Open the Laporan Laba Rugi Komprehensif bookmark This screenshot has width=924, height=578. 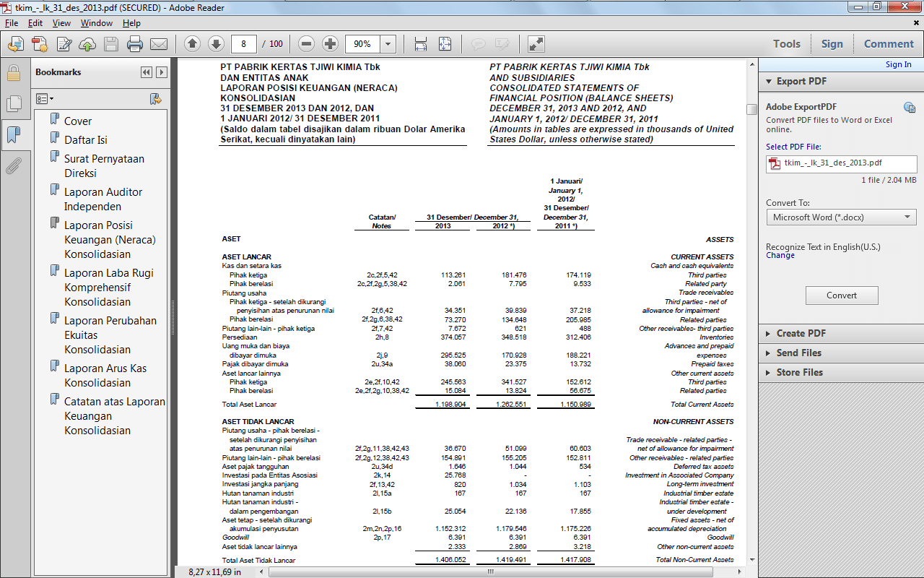point(109,288)
